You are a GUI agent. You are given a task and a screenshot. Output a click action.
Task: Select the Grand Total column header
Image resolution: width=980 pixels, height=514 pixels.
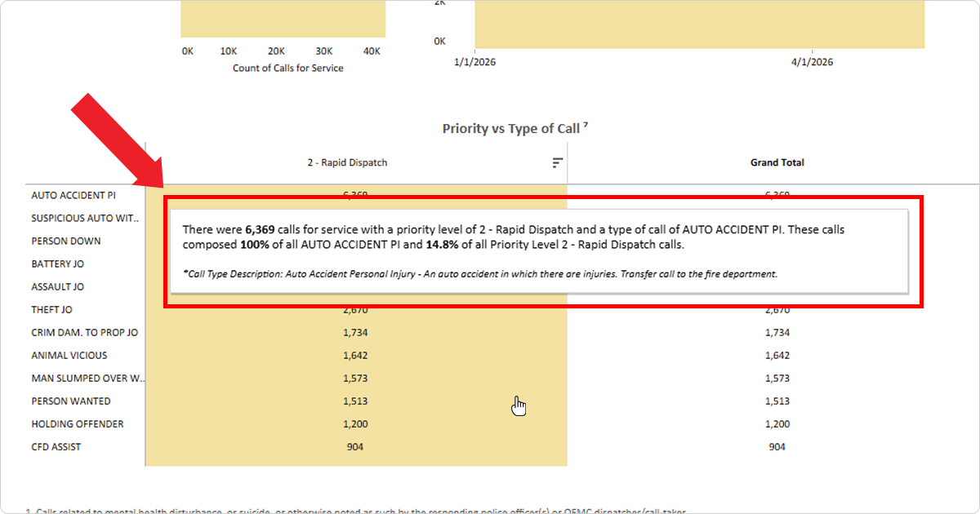point(777,162)
